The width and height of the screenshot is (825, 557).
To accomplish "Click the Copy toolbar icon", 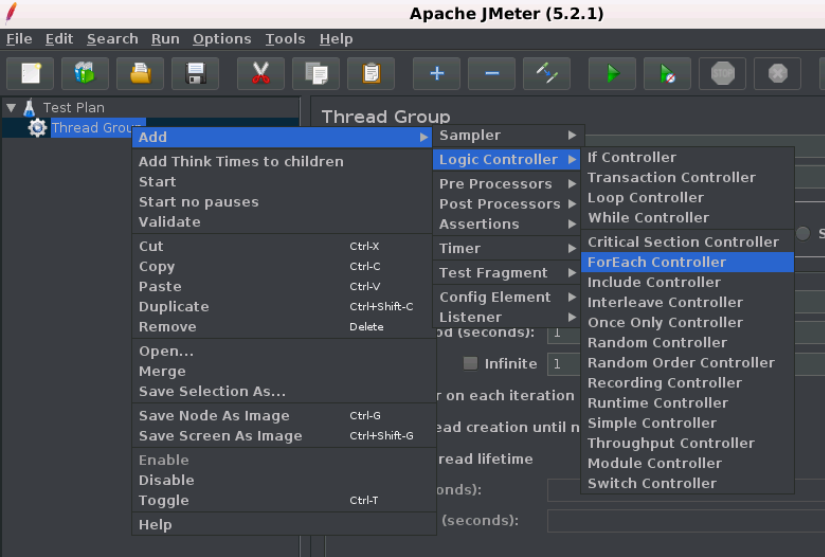I will click(x=316, y=73).
